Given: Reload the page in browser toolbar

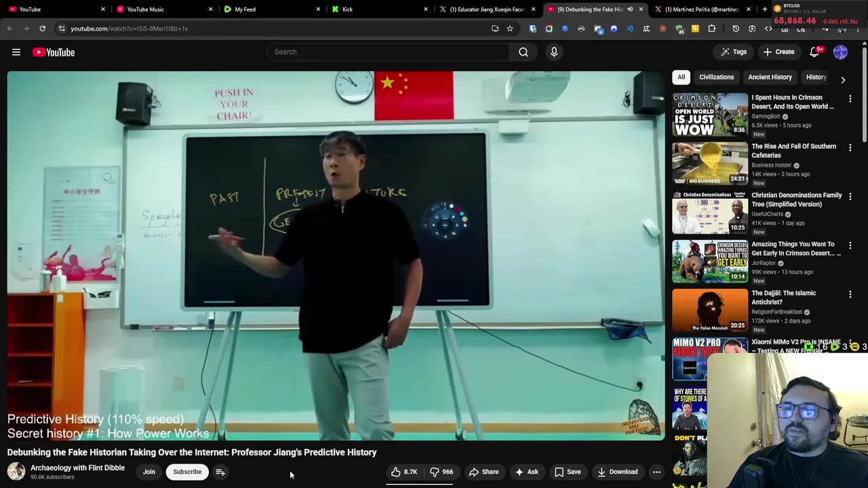Looking at the screenshot, I should tap(42, 28).
